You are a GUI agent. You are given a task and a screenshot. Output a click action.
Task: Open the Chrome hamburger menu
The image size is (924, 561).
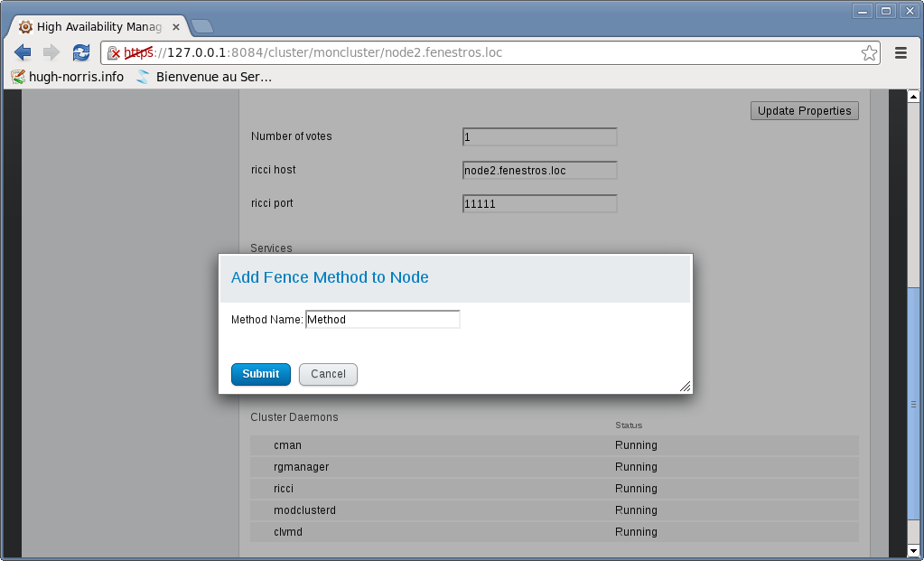pyautogui.click(x=901, y=53)
